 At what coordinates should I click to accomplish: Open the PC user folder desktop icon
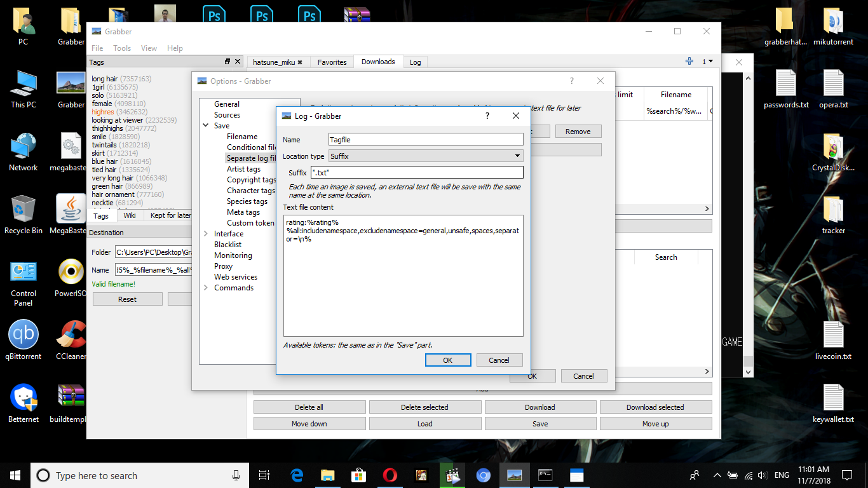(23, 27)
